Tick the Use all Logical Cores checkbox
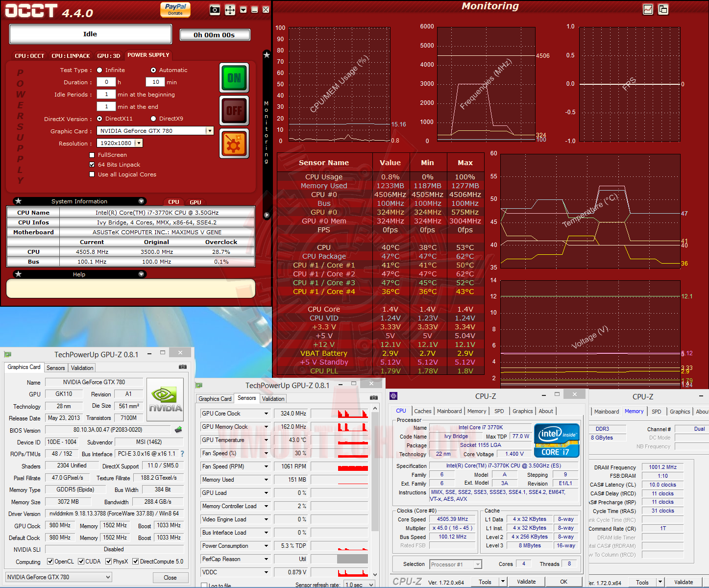 point(92,174)
